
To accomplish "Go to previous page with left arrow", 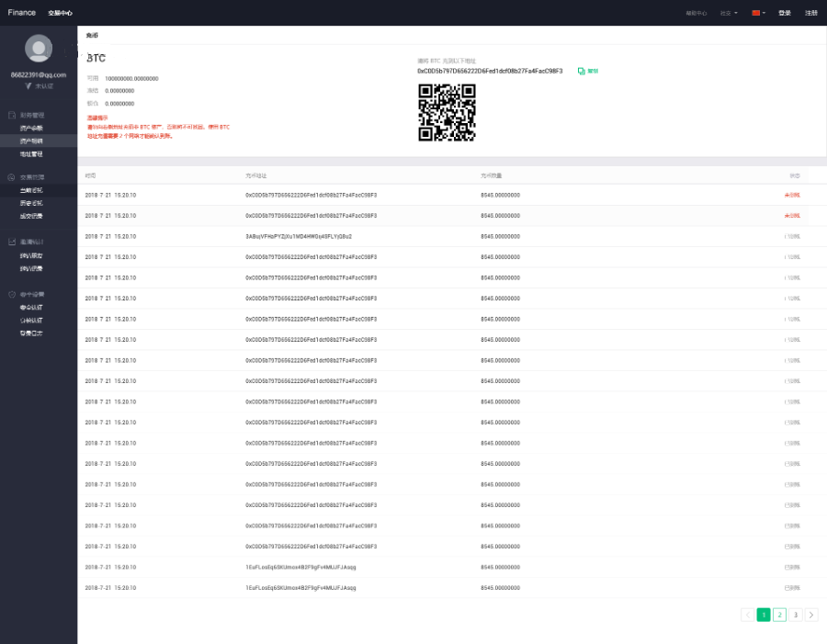I will (747, 615).
